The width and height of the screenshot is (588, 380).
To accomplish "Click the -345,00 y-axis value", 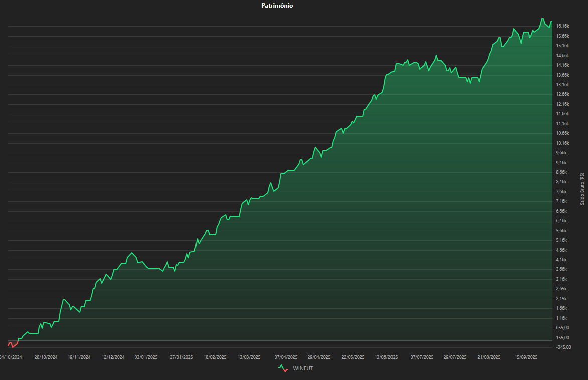I will [564, 347].
